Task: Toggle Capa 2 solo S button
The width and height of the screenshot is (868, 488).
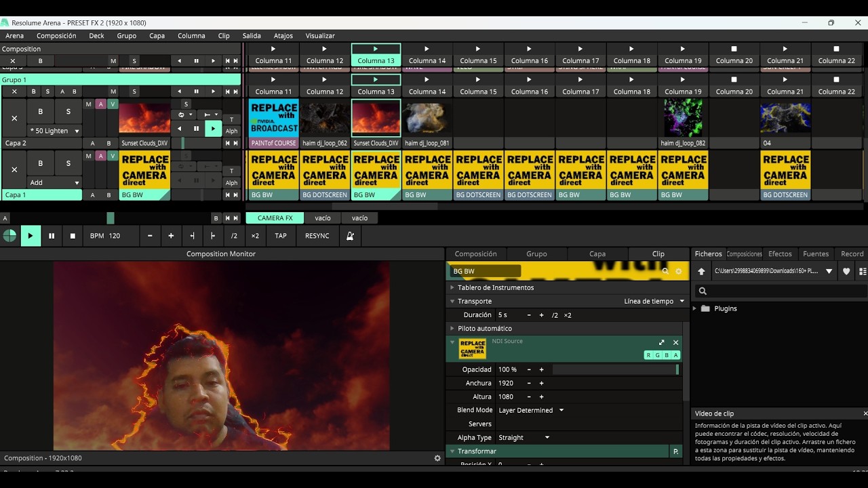Action: pyautogui.click(x=68, y=112)
